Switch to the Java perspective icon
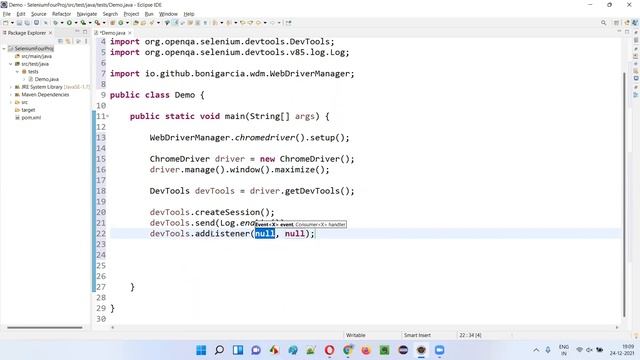The height and width of the screenshot is (360, 640). (635, 23)
